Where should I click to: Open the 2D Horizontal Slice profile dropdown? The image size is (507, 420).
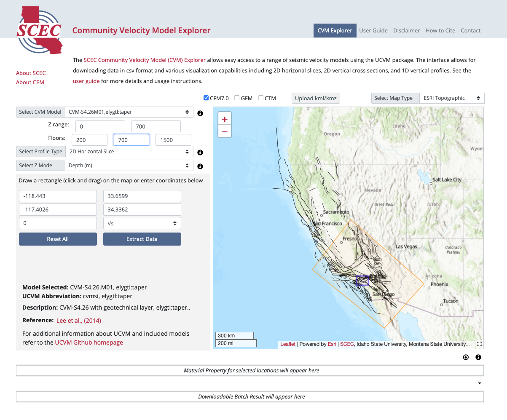129,152
